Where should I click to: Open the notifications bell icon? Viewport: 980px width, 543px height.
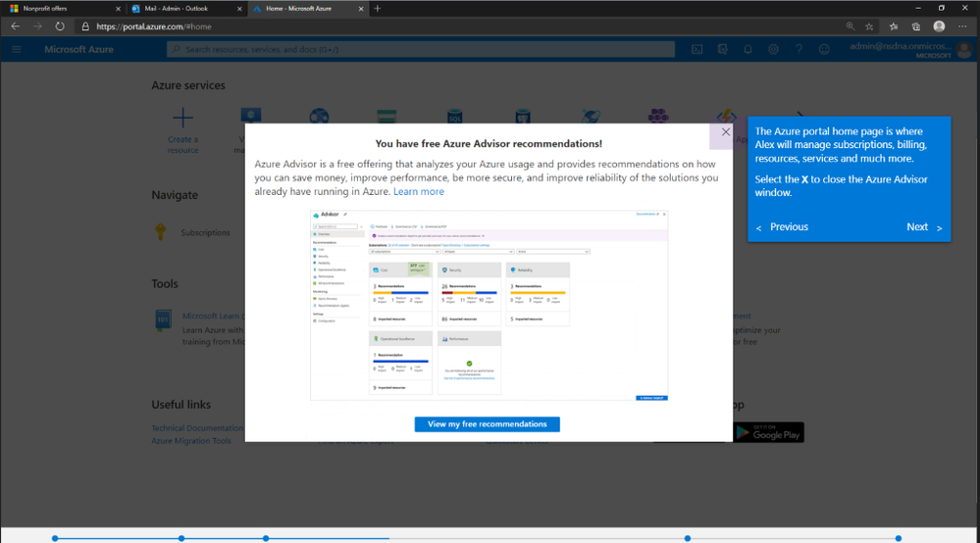point(748,49)
